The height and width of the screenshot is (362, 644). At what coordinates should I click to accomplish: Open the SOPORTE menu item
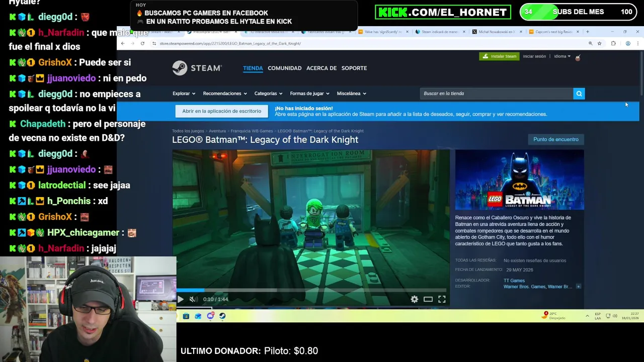(x=354, y=68)
